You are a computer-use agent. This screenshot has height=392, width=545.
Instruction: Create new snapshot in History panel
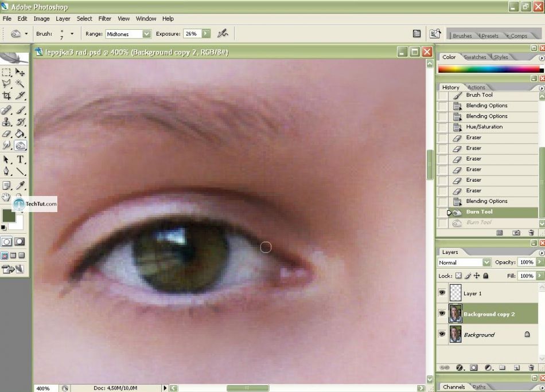point(516,233)
